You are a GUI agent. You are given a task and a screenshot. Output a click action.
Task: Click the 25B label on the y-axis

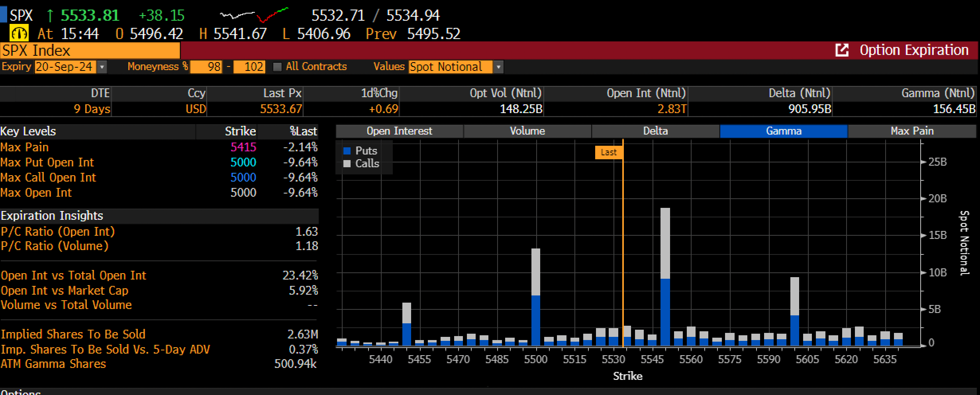(937, 162)
